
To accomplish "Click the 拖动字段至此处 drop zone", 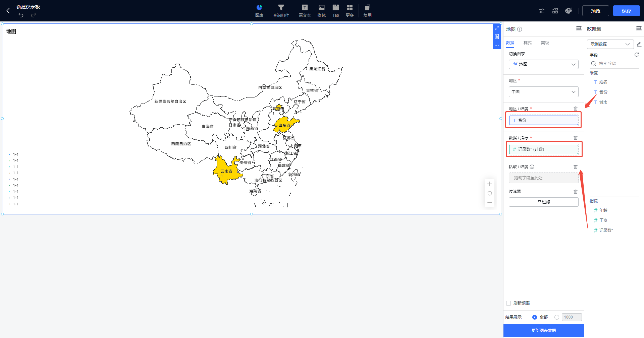I will (544, 178).
